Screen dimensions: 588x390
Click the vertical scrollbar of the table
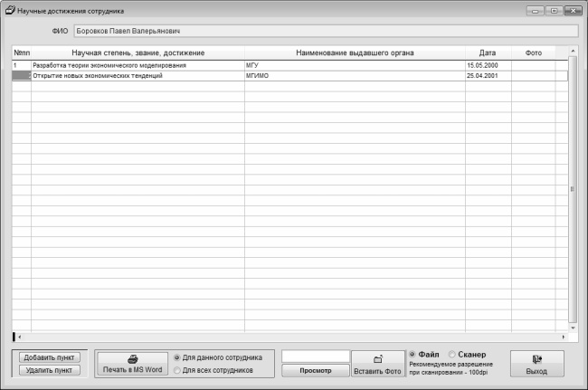(571, 189)
